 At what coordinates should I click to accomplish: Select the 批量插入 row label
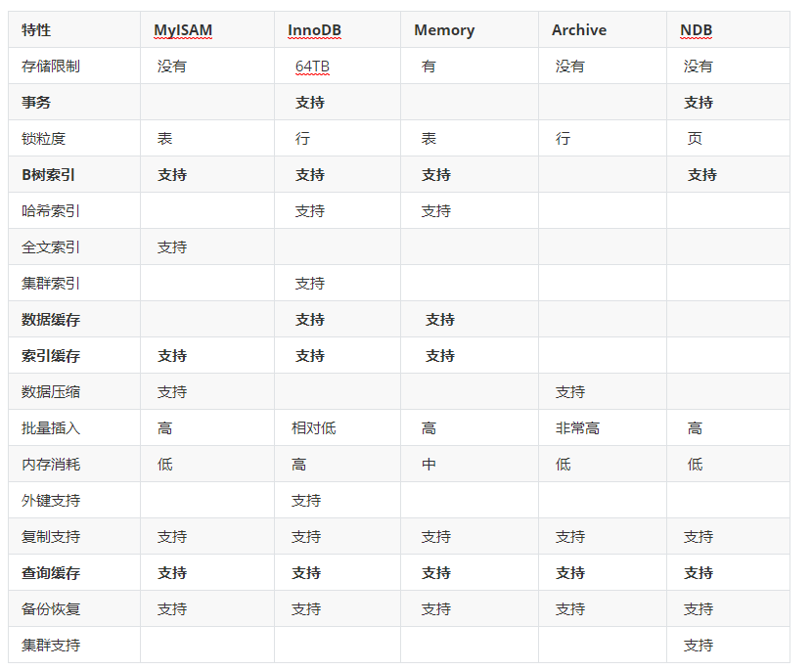point(51,428)
